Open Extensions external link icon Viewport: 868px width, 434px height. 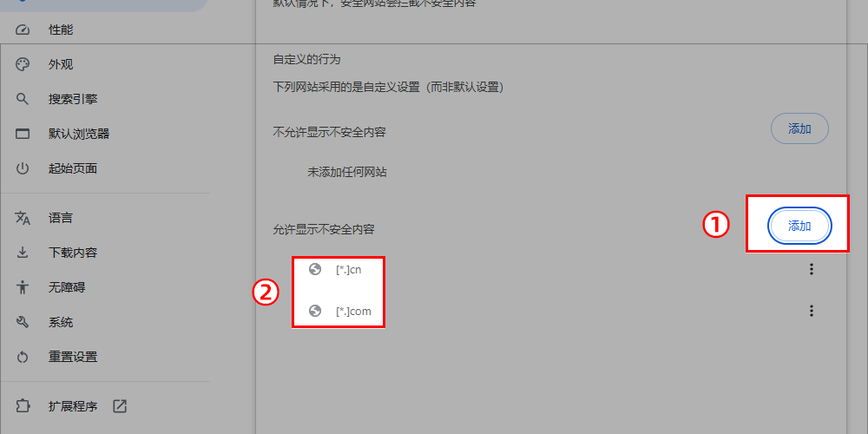coord(120,406)
